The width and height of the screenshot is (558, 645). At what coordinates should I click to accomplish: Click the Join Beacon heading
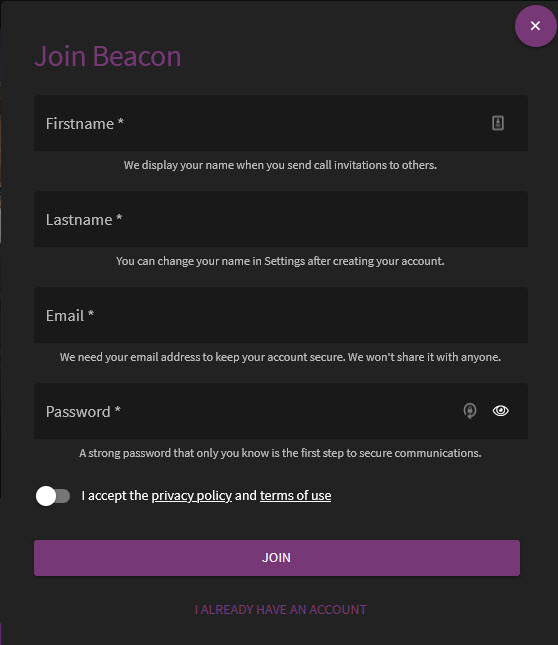point(108,56)
